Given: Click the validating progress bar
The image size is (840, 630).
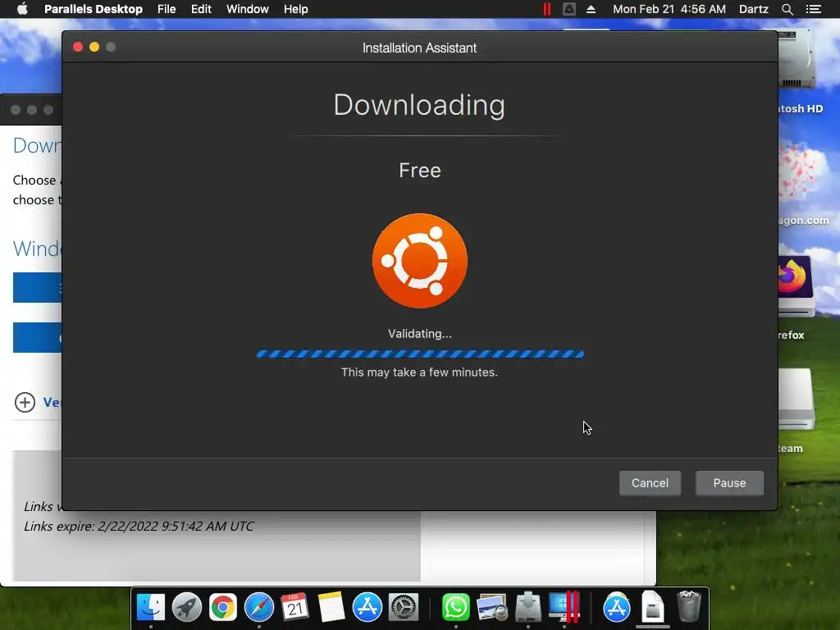Looking at the screenshot, I should [x=420, y=354].
